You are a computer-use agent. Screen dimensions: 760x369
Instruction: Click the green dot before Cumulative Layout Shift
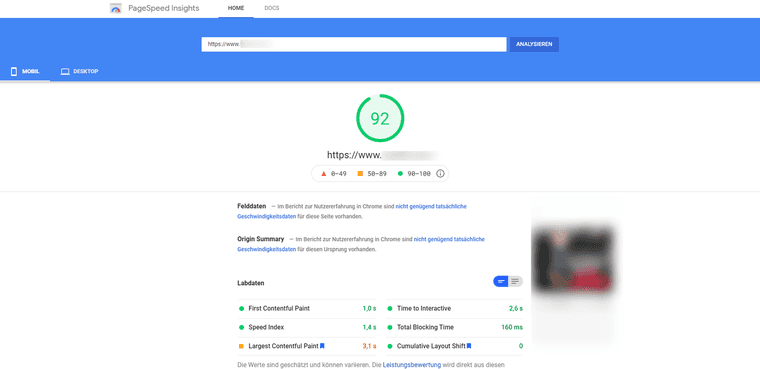tap(390, 346)
